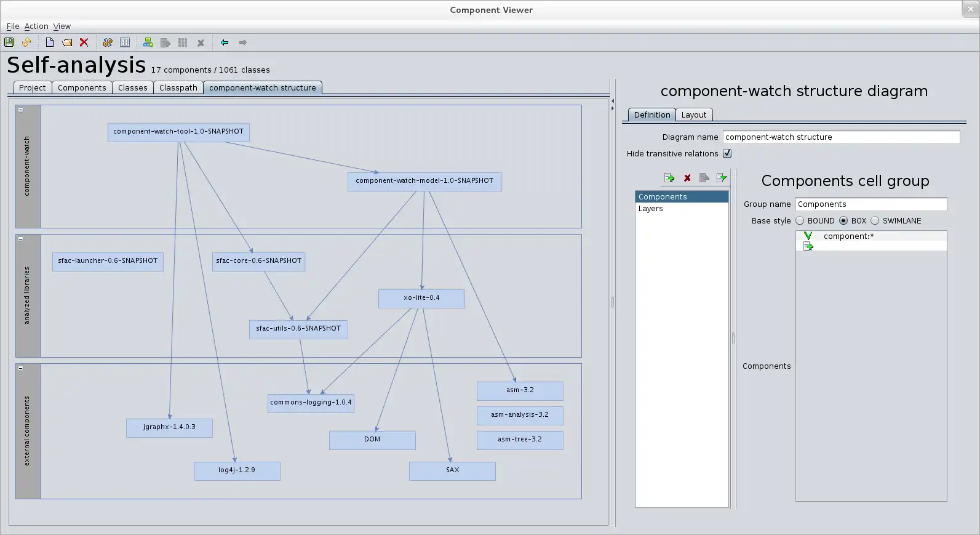Click the gray X toolbar icon
This screenshot has width=980, height=535.
point(201,43)
